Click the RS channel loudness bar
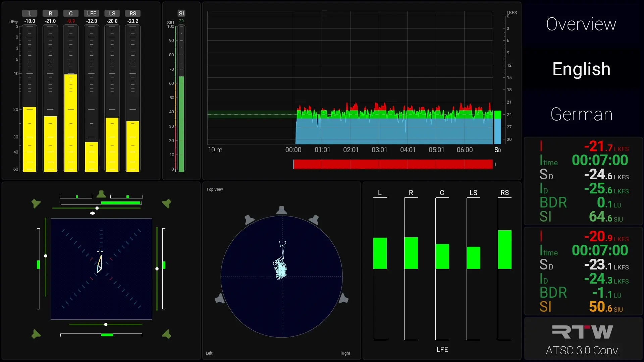644x362 pixels. (504, 249)
